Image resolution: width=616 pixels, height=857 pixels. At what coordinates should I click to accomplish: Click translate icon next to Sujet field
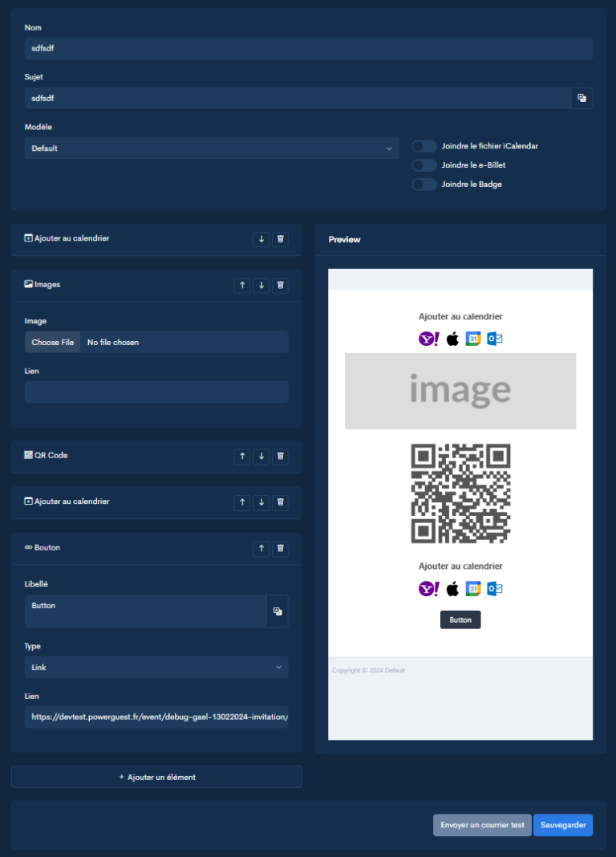pyautogui.click(x=582, y=98)
